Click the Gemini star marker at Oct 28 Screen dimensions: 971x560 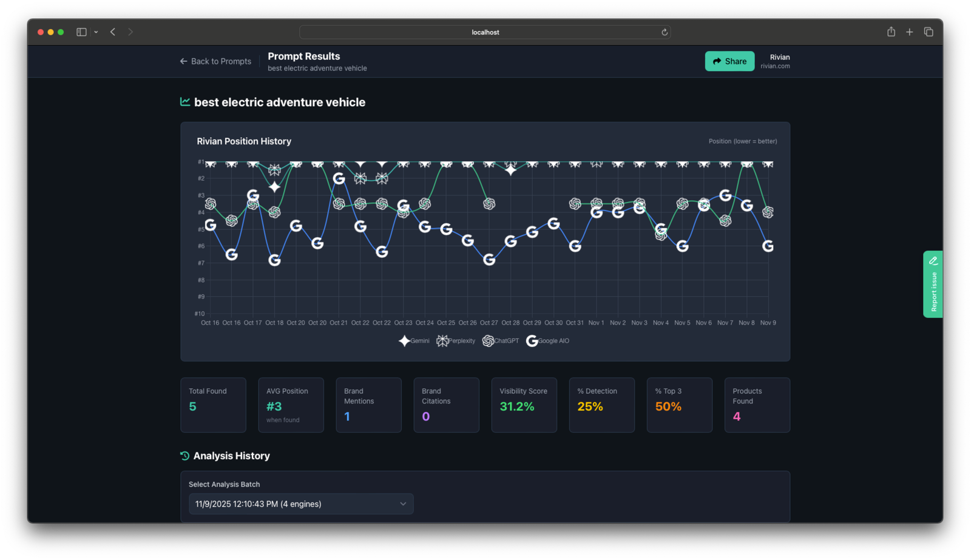click(511, 170)
